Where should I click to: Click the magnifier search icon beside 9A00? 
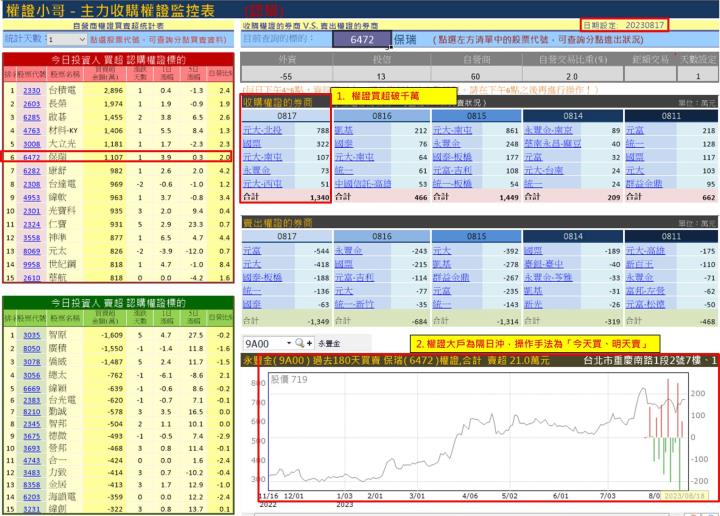coord(299,343)
